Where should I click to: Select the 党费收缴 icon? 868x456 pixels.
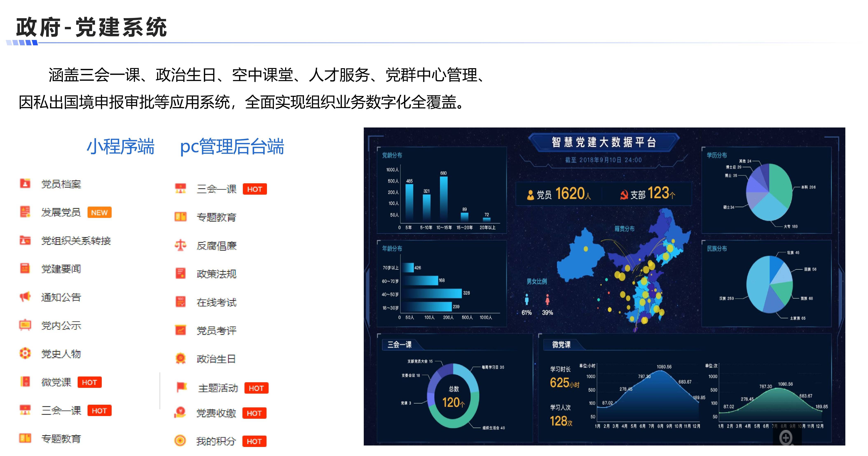[x=180, y=413]
